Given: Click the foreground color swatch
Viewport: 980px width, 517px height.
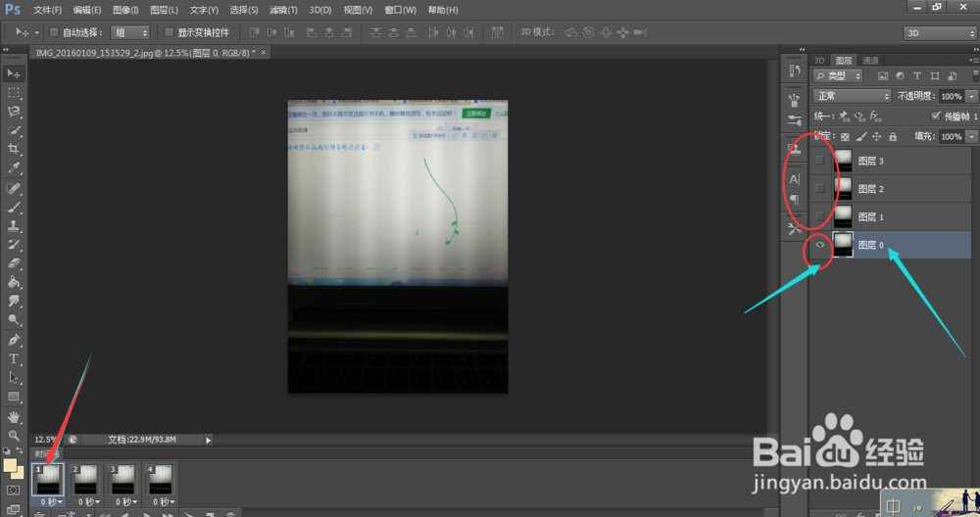Looking at the screenshot, I should coord(10,466).
